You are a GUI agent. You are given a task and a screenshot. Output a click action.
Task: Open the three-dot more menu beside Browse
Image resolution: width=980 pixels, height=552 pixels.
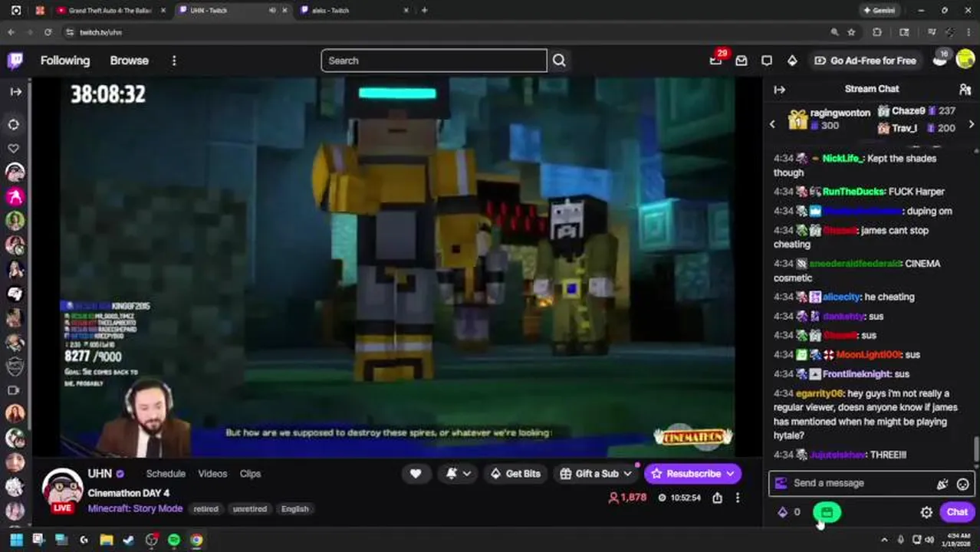coord(174,61)
